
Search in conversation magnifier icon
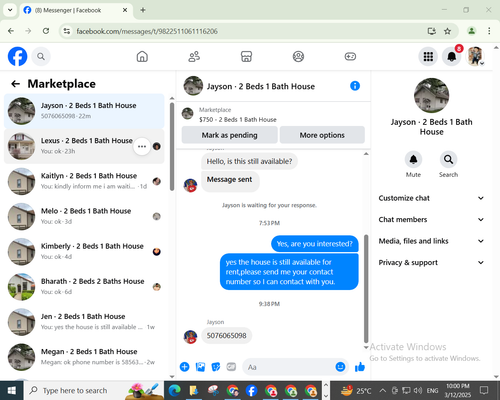pyautogui.click(x=448, y=160)
